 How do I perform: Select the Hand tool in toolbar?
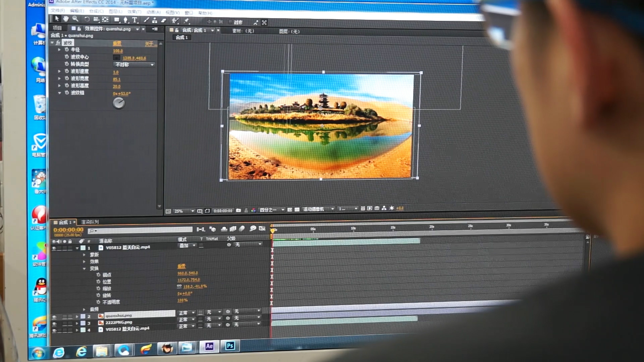(x=66, y=19)
